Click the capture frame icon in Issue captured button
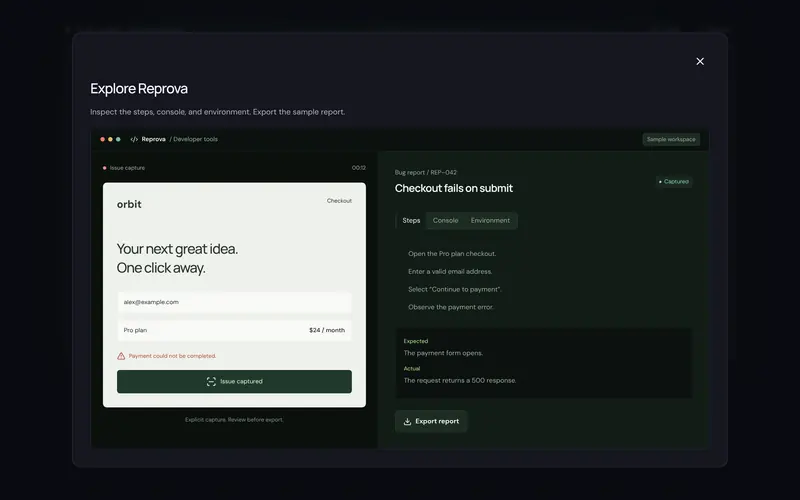800x500 pixels. coord(211,382)
